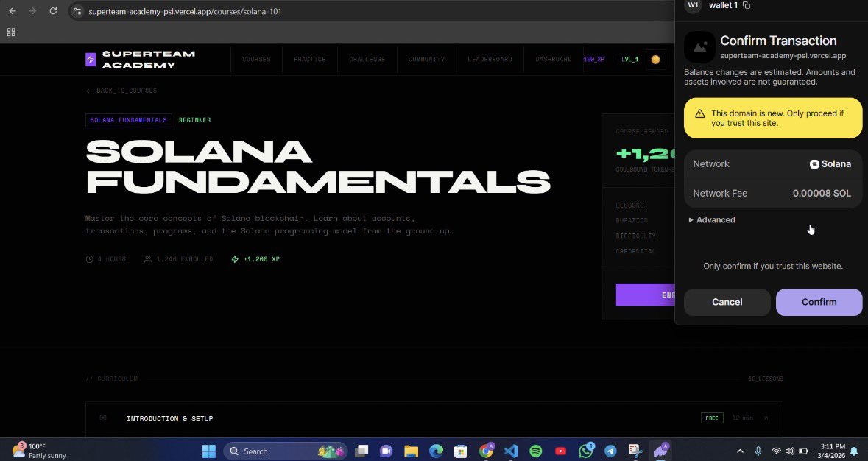Click the W1 wallet avatar
This screenshot has height=461, width=868.
pos(693,6)
